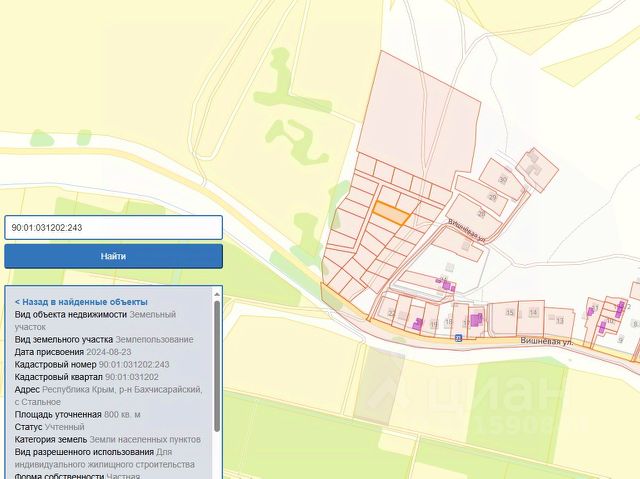Viewport: 640px width, 479px height.
Task: Click the cadastral number search field
Action: tap(113, 227)
